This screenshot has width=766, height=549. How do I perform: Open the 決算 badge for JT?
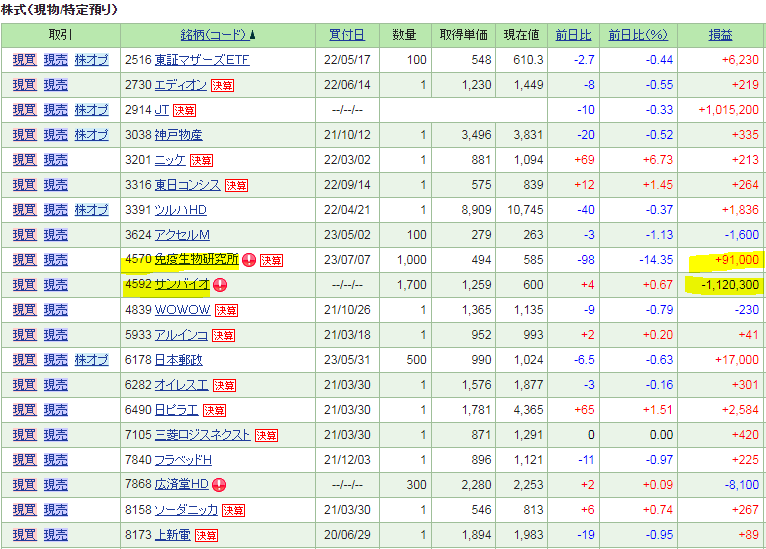[185, 110]
